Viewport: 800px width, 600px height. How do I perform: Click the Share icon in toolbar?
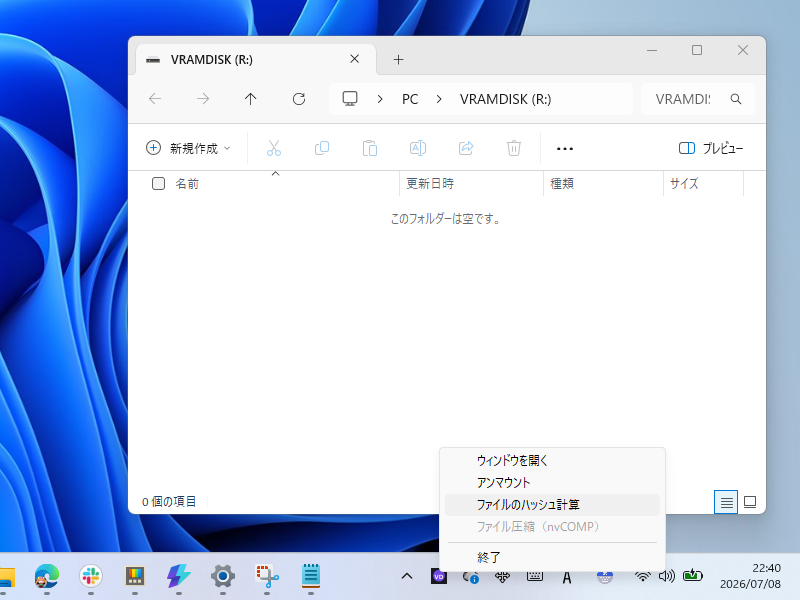click(466, 148)
